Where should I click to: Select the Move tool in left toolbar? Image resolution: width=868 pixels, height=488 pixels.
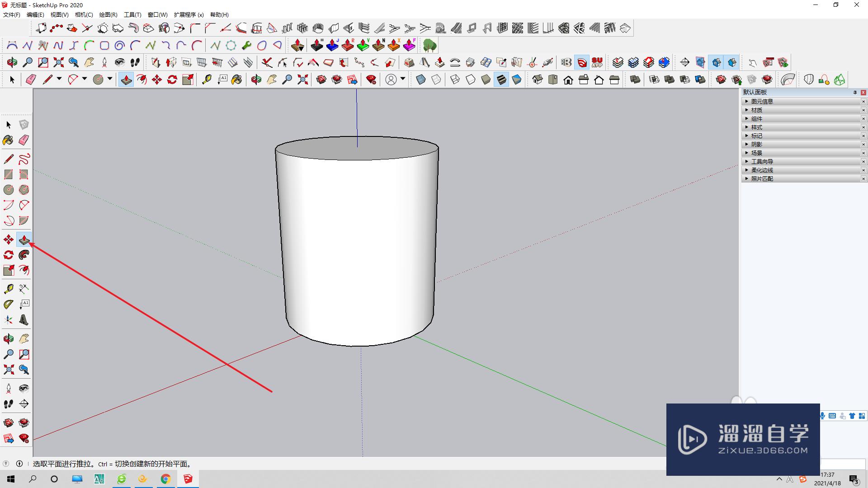(9, 239)
